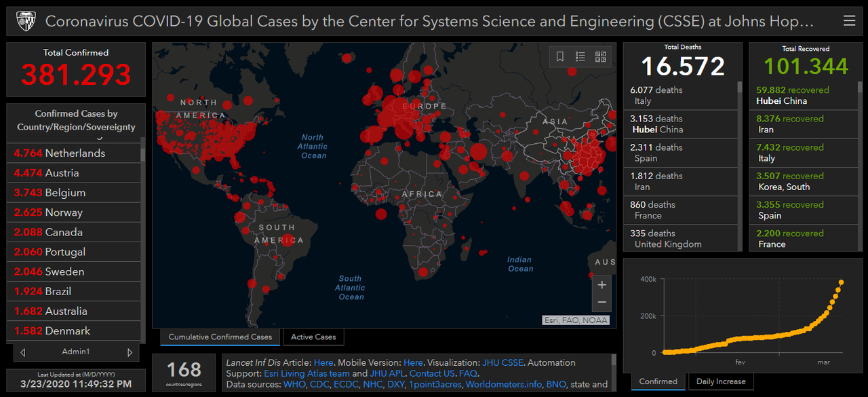Click the last data point on chart

(x=842, y=282)
